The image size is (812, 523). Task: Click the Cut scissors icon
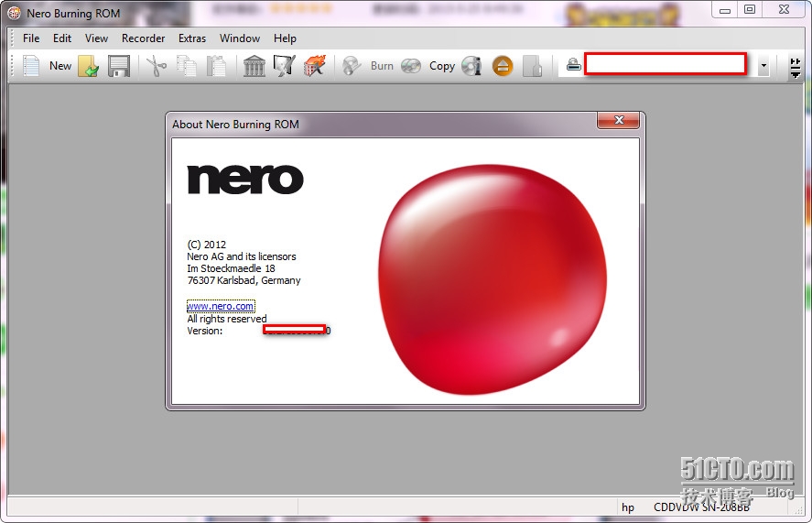click(x=157, y=66)
